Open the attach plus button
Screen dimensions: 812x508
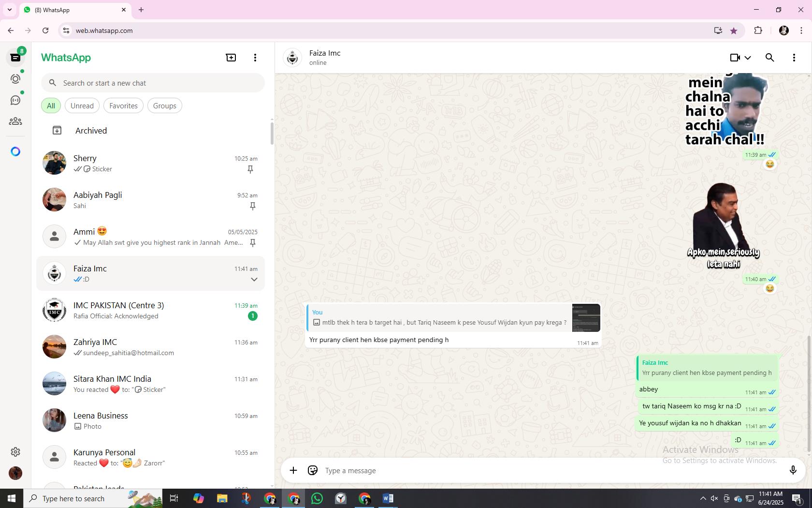293,470
